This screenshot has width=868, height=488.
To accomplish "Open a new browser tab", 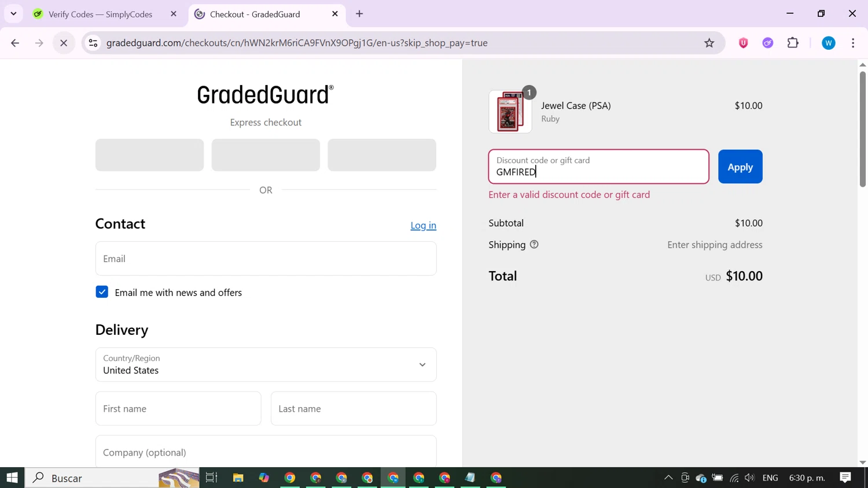I will [x=359, y=14].
